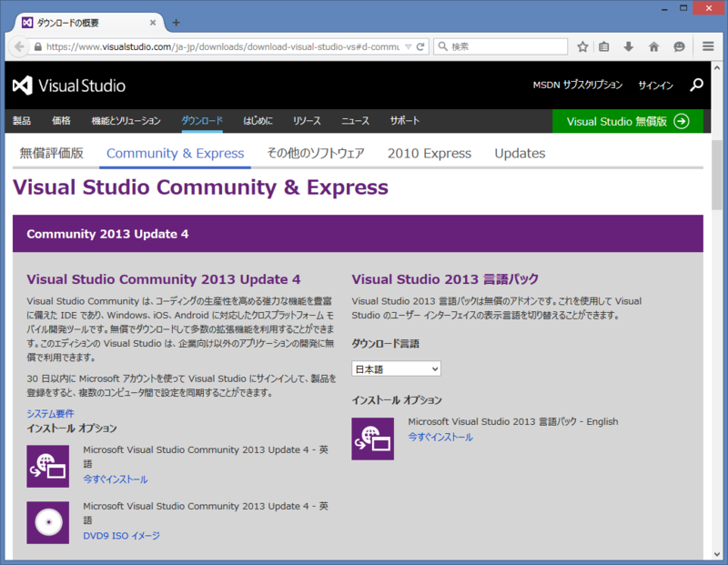The height and width of the screenshot is (565, 728).
Task: Click Visual Studio Community 2013 Update 4 heading
Action: coord(164,279)
